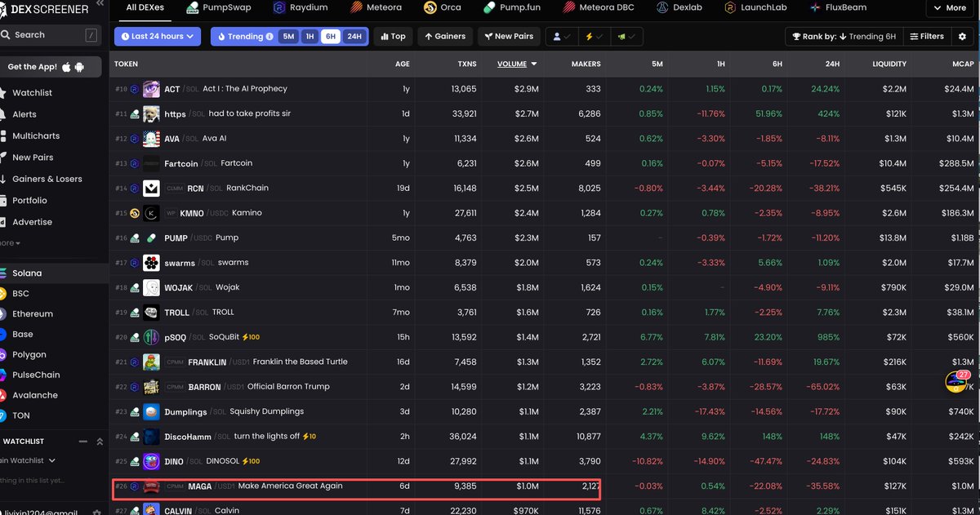Click the pSOQ token logo icon

coord(151,337)
